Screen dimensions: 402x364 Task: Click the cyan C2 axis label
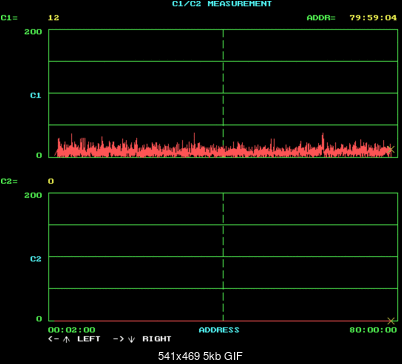click(36, 259)
